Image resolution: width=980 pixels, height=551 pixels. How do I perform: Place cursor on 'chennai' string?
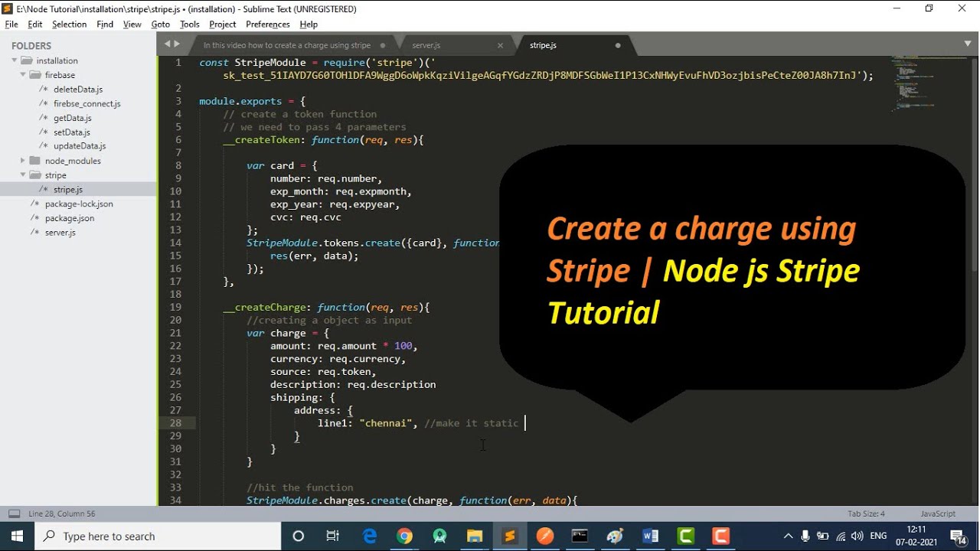(x=385, y=423)
